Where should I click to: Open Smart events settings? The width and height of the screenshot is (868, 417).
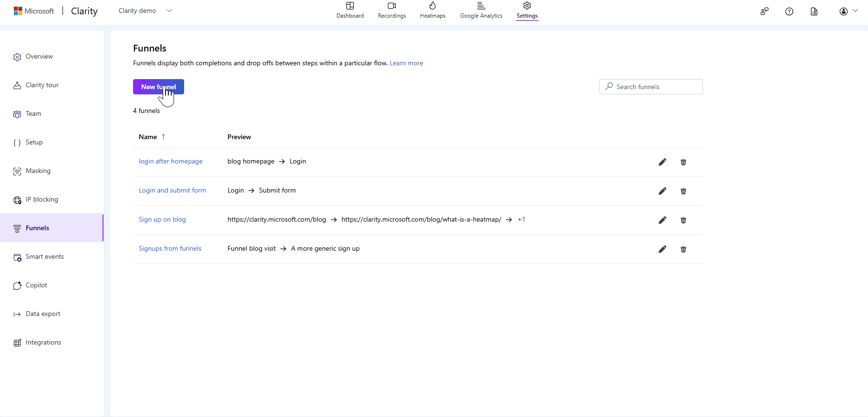click(x=52, y=257)
